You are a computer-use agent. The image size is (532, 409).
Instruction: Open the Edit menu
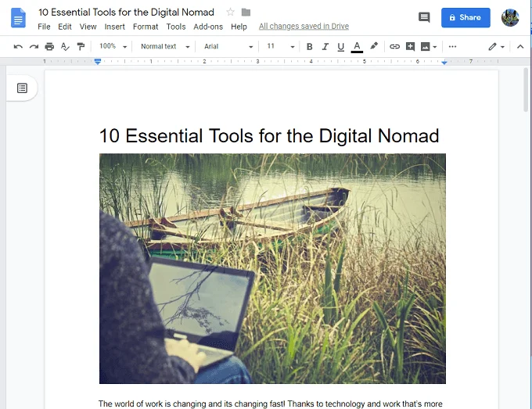(65, 27)
